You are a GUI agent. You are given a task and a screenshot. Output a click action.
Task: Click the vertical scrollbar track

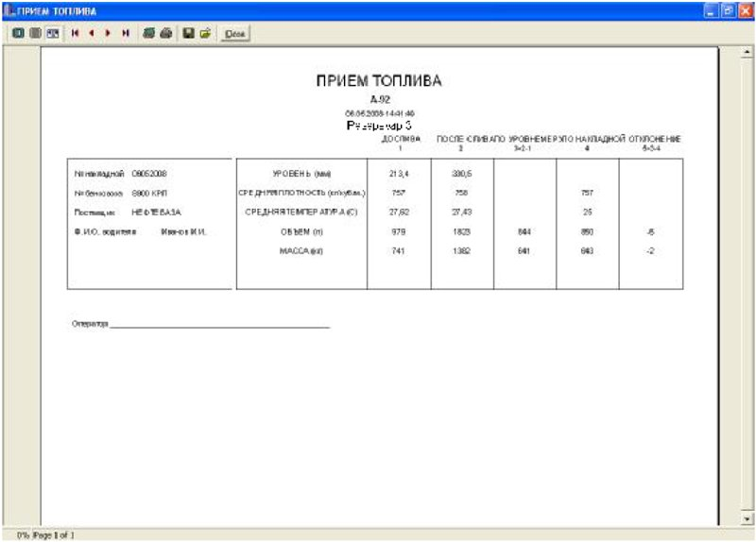747,285
